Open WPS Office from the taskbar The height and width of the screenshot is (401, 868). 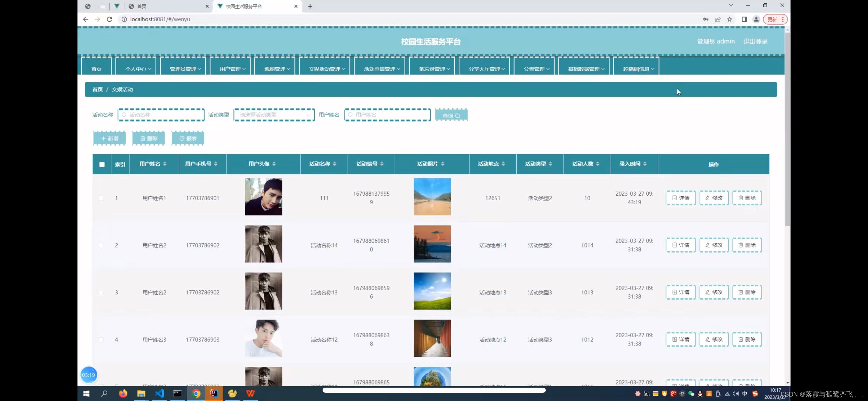(x=251, y=393)
